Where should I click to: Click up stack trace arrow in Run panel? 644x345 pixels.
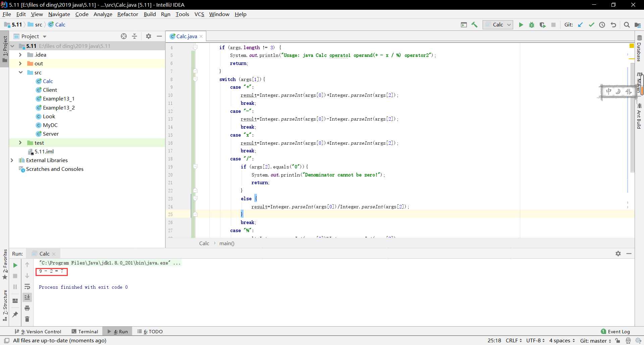click(27, 265)
